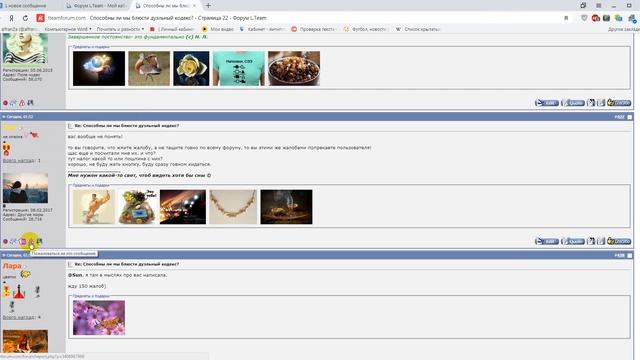Close the 'Способны ли мы блюсти' tab

(x=195, y=6)
